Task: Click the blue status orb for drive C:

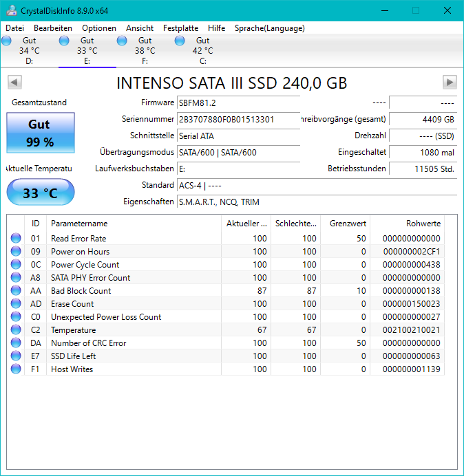Action: (180, 41)
